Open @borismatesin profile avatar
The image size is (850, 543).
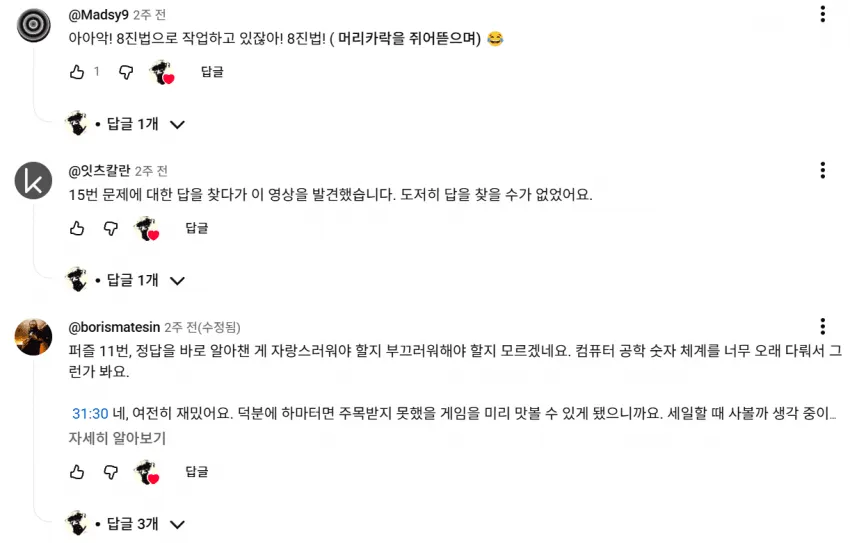click(33, 337)
